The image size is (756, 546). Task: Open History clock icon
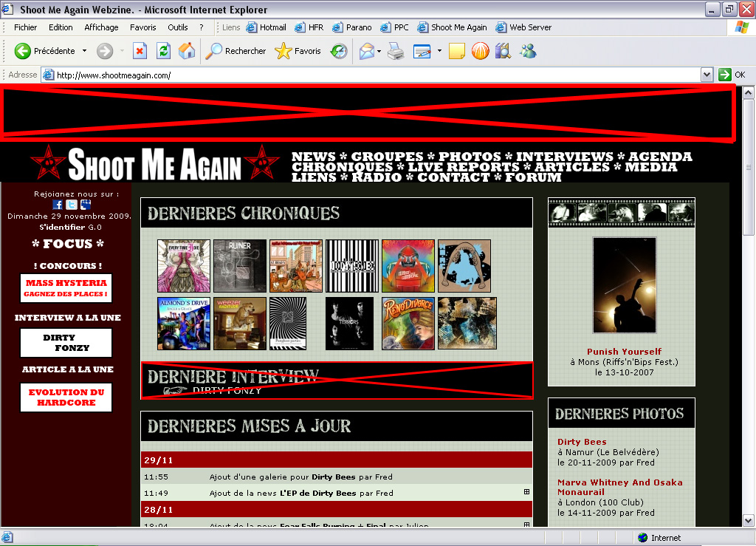pos(338,51)
